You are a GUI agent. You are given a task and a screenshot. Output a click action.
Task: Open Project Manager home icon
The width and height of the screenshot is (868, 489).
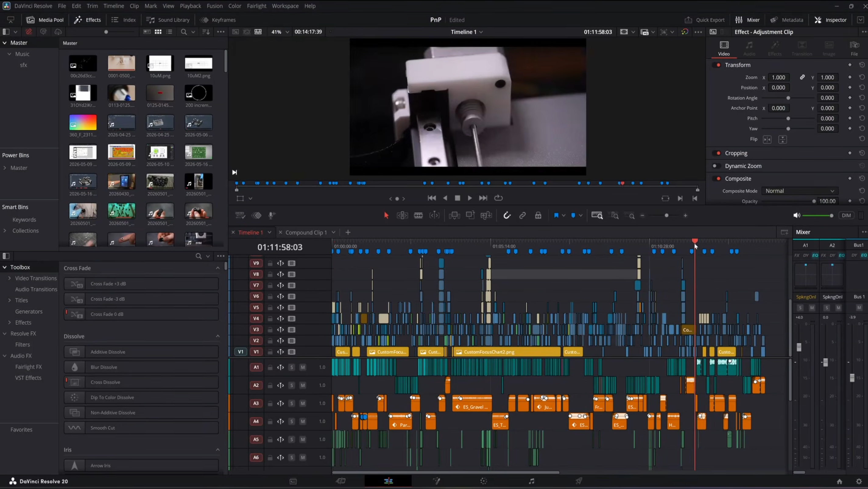[839, 482]
